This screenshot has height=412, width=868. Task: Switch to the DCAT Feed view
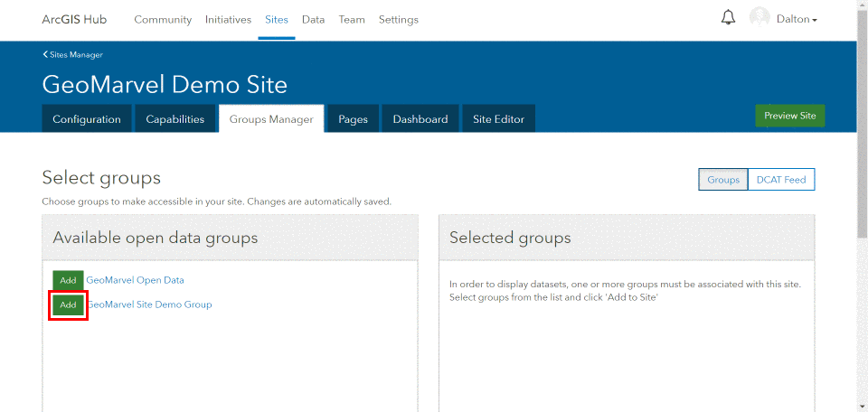tap(781, 180)
